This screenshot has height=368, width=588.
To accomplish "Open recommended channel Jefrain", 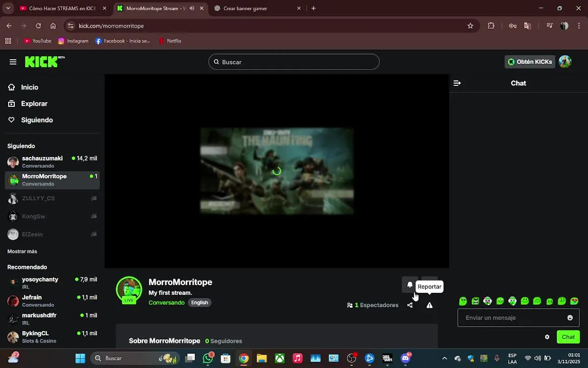I will (x=52, y=301).
